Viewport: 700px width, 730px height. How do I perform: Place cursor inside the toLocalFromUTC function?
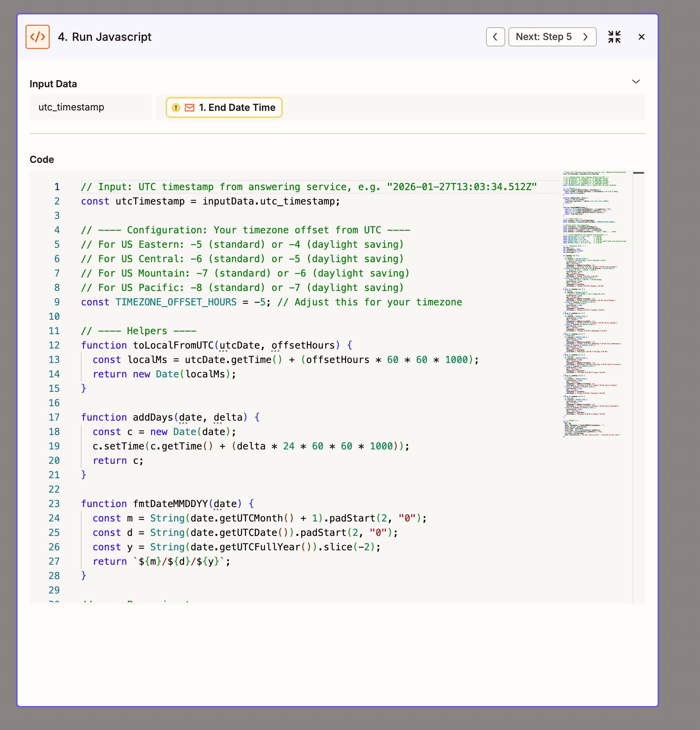click(240, 360)
